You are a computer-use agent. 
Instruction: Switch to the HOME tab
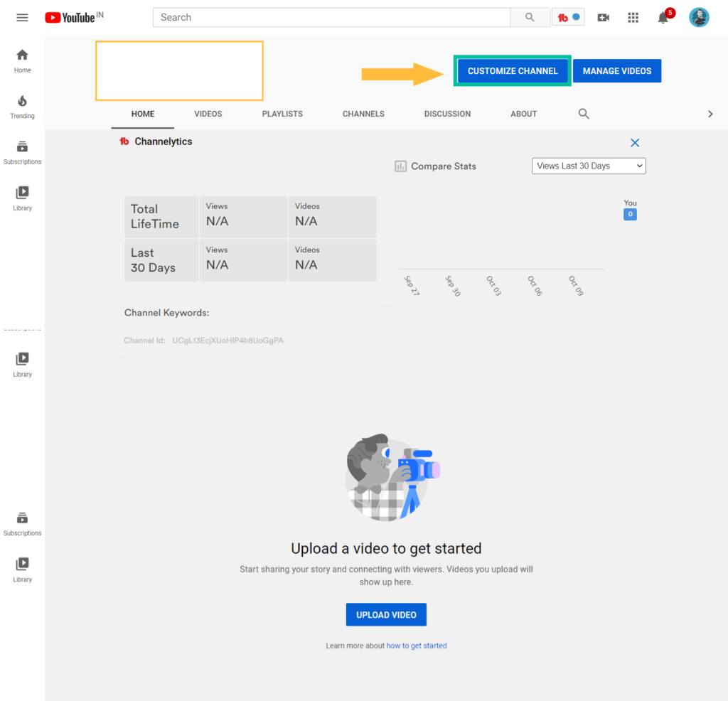coord(142,114)
